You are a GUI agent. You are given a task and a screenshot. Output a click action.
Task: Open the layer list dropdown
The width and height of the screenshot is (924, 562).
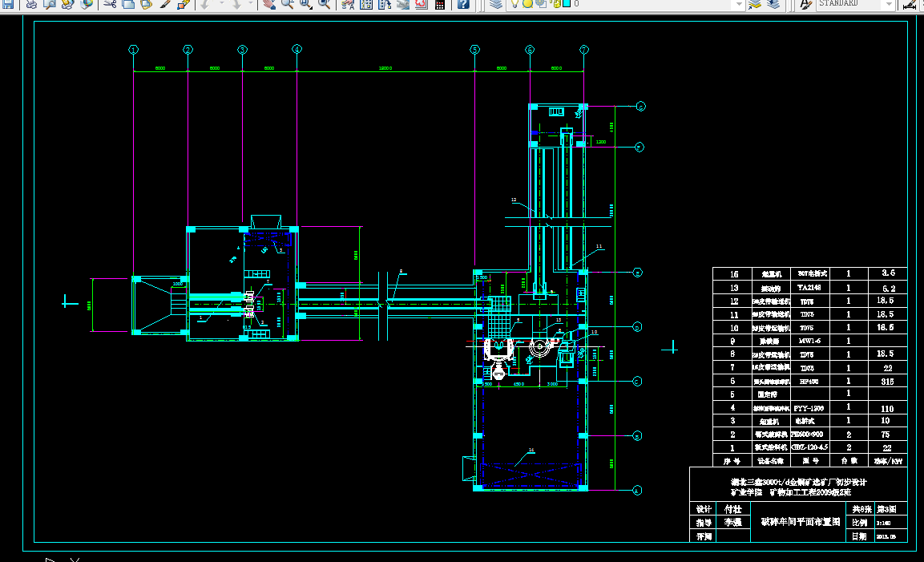[x=738, y=4]
